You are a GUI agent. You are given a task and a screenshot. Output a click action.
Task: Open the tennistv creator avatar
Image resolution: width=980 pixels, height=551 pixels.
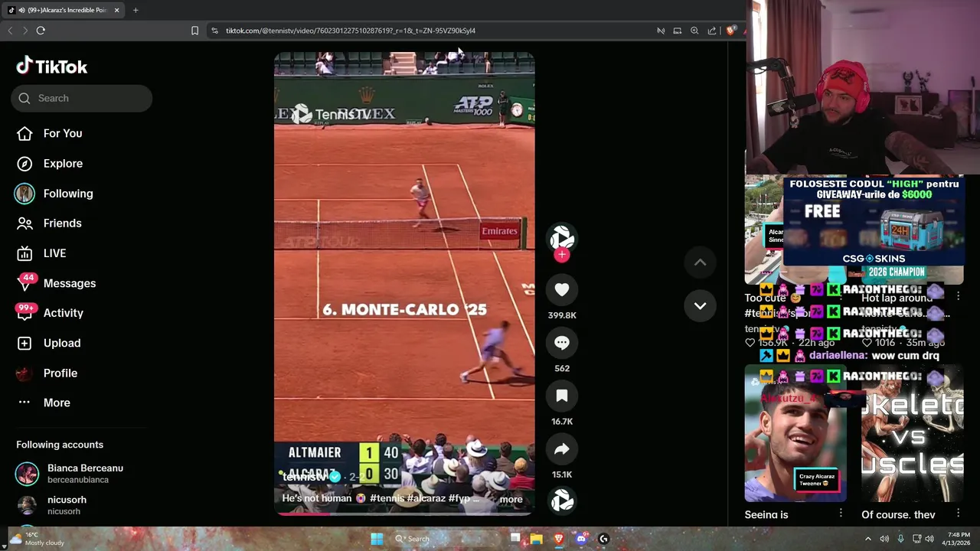562,238
